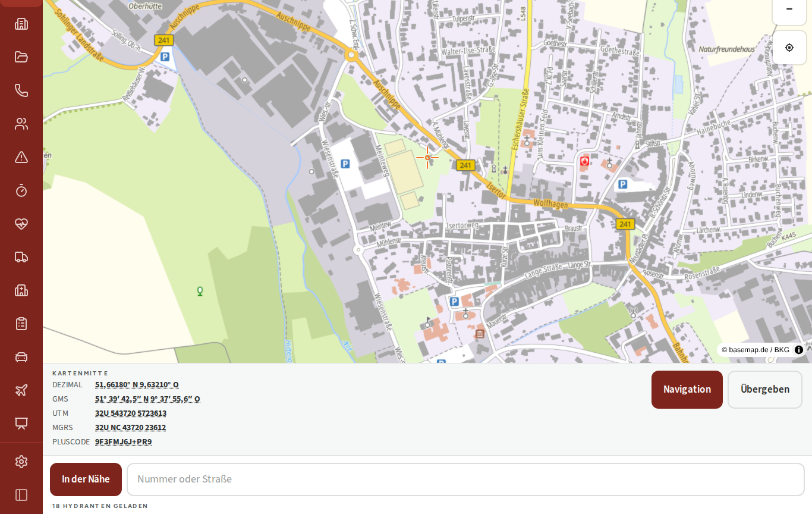Open the airplane section in the sidebar

21,390
